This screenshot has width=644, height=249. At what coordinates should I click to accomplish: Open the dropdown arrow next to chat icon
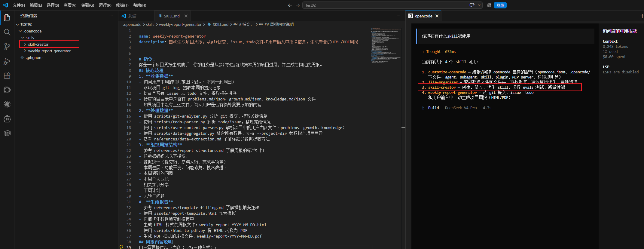[479, 5]
